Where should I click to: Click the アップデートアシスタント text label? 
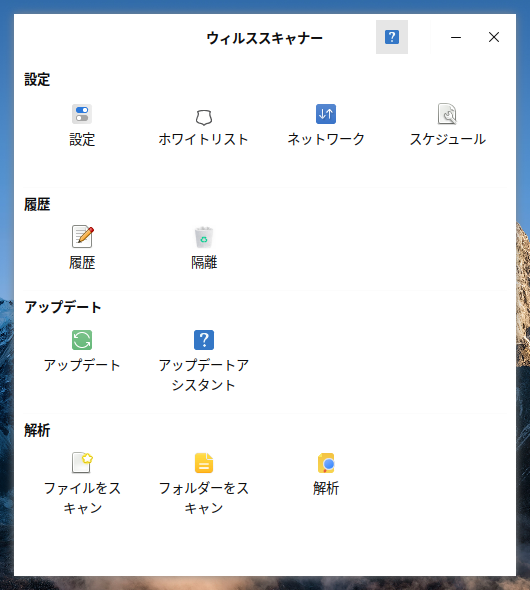coord(203,375)
